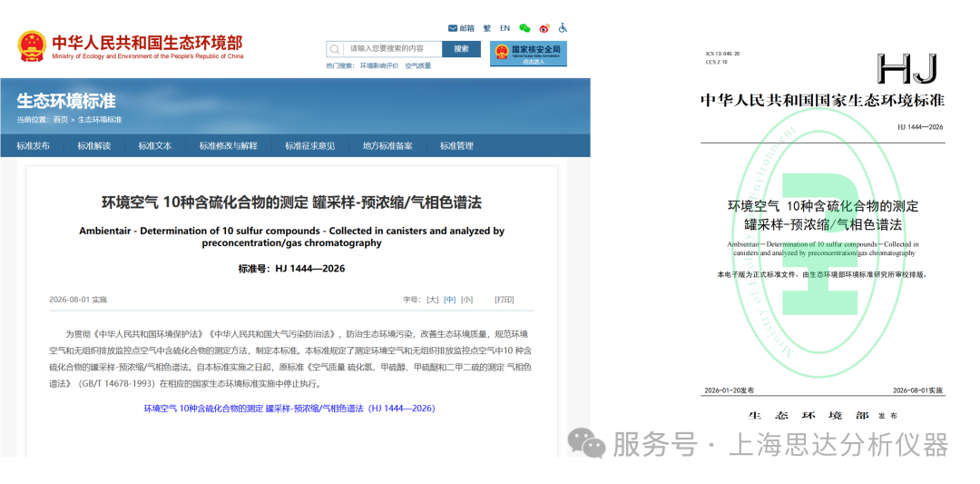980x484 pixels.
Task: Open the WeChat icon in the header
Action: click(525, 28)
